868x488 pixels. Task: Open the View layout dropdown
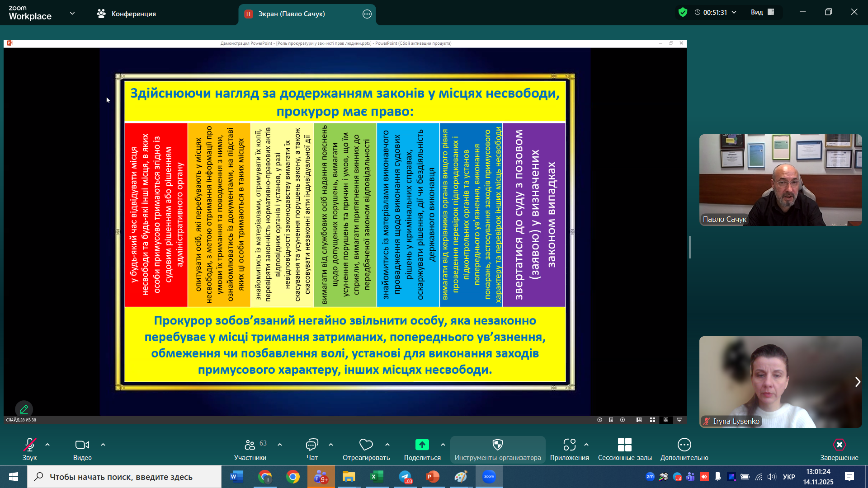pos(762,12)
